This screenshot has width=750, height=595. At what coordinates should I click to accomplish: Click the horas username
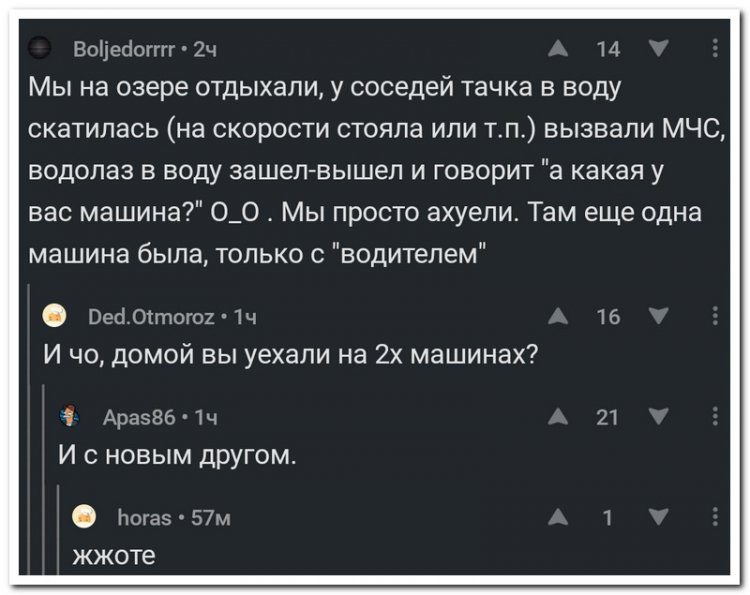pyautogui.click(x=144, y=518)
